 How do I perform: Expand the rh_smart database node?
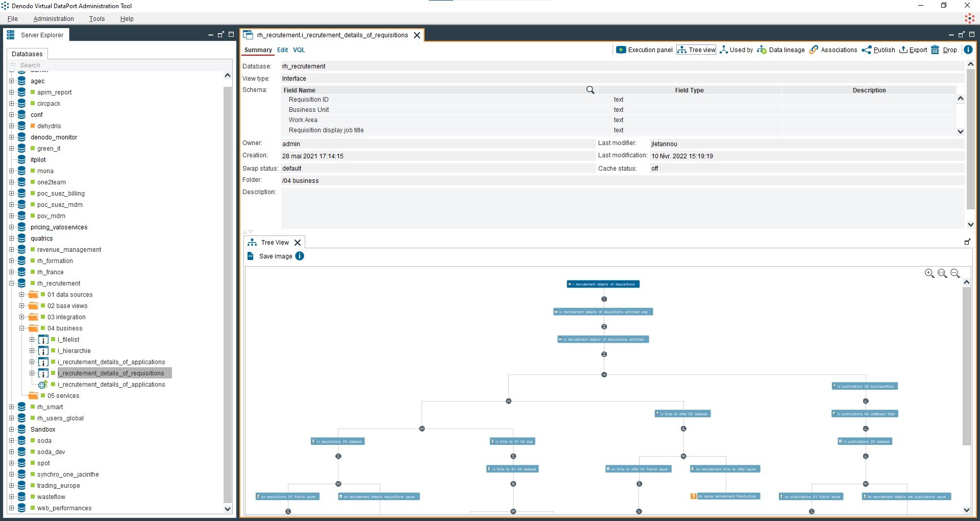pyautogui.click(x=12, y=407)
